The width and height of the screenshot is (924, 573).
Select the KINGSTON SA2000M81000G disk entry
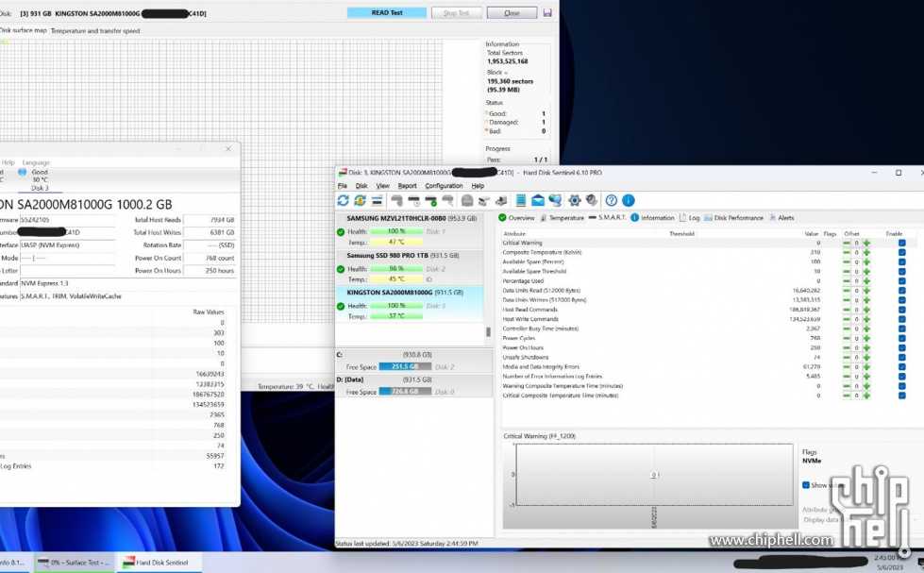(410, 305)
